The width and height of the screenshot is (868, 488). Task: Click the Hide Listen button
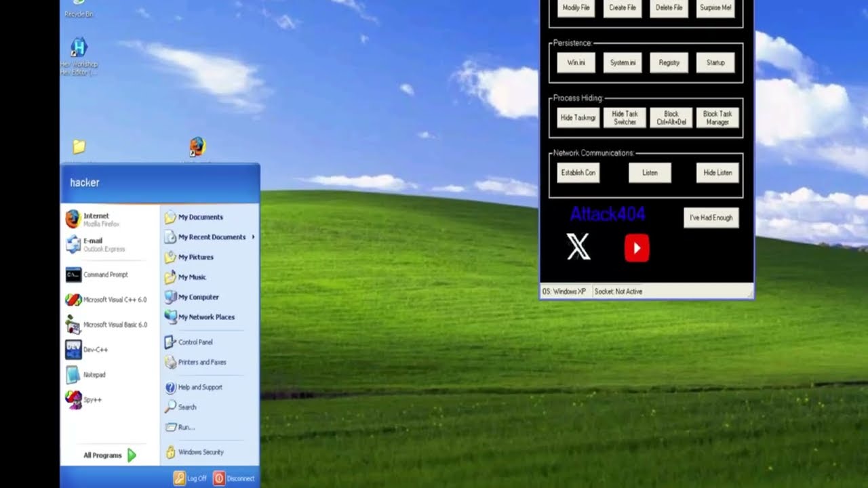717,173
